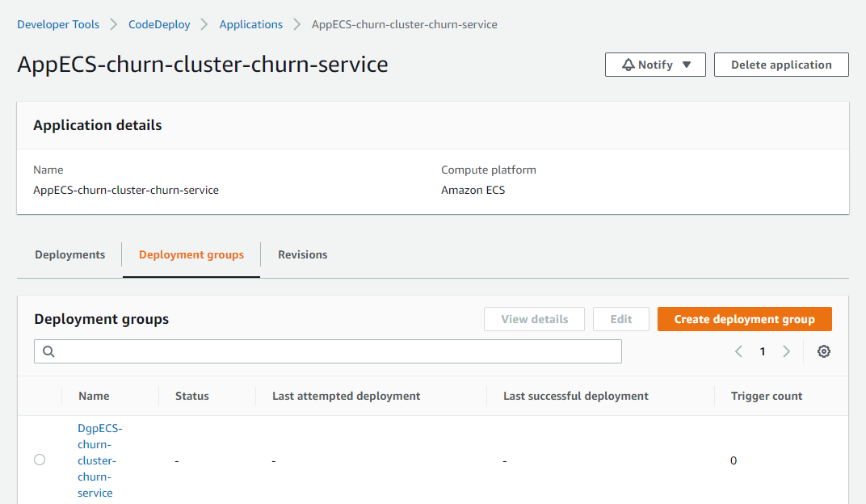Go to previous page of deployment groups

(x=738, y=351)
